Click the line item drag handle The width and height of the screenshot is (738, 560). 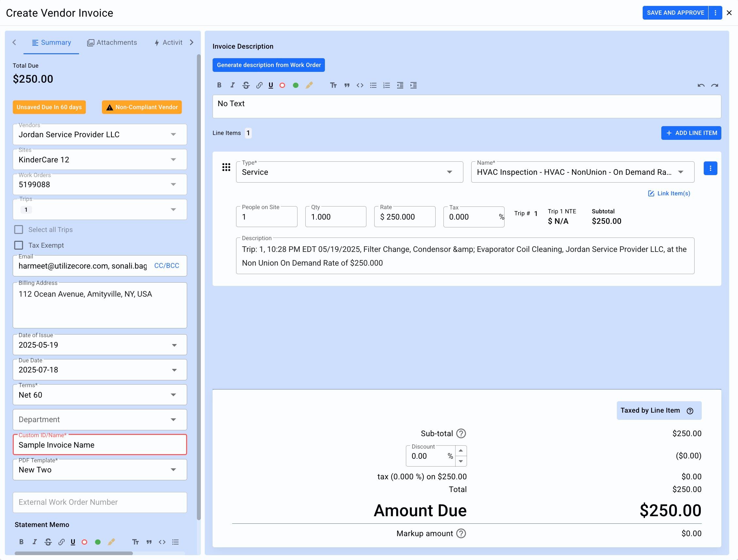coord(226,167)
